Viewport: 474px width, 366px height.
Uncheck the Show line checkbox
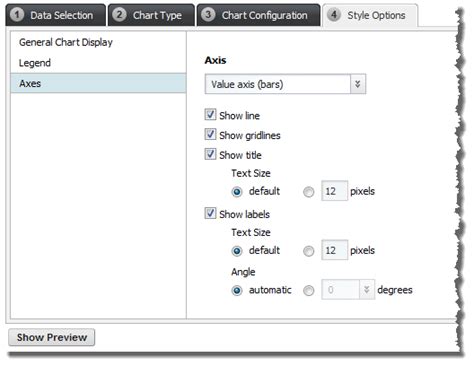click(x=210, y=115)
